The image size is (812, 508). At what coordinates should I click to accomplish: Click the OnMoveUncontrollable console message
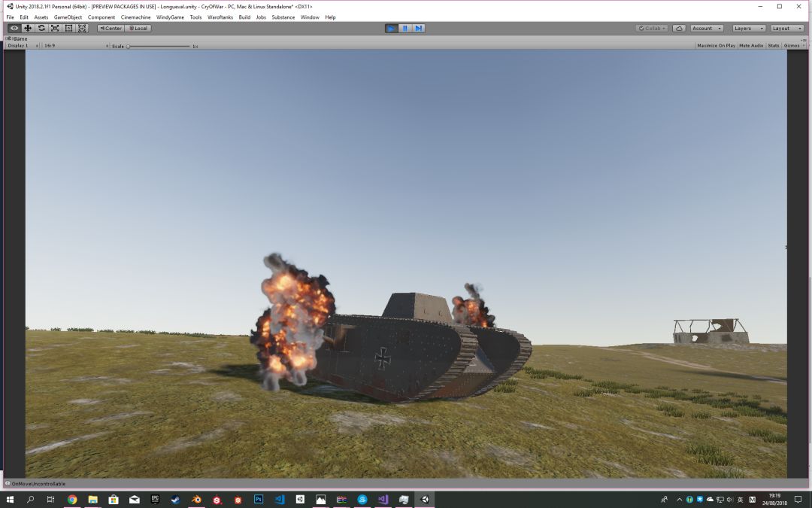coord(38,484)
